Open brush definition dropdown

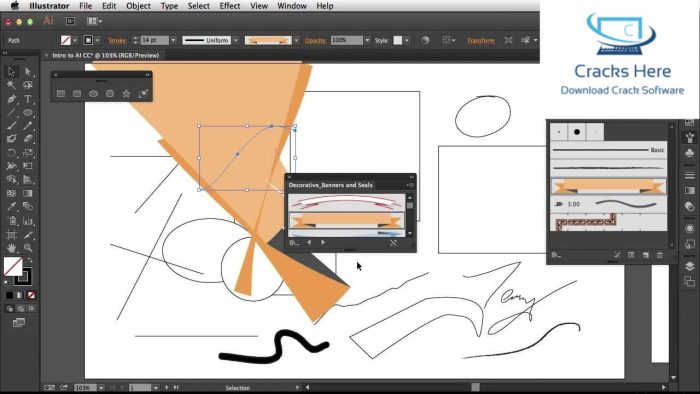click(x=296, y=40)
